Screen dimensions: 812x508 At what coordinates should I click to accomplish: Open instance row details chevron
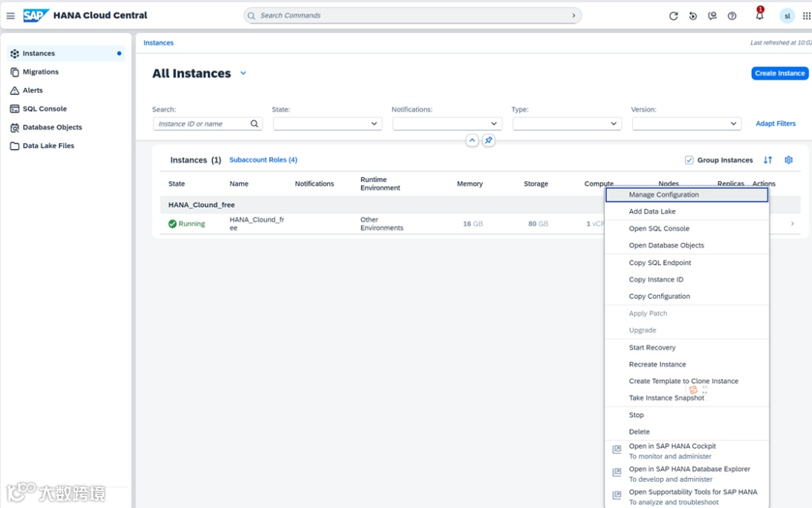click(792, 224)
